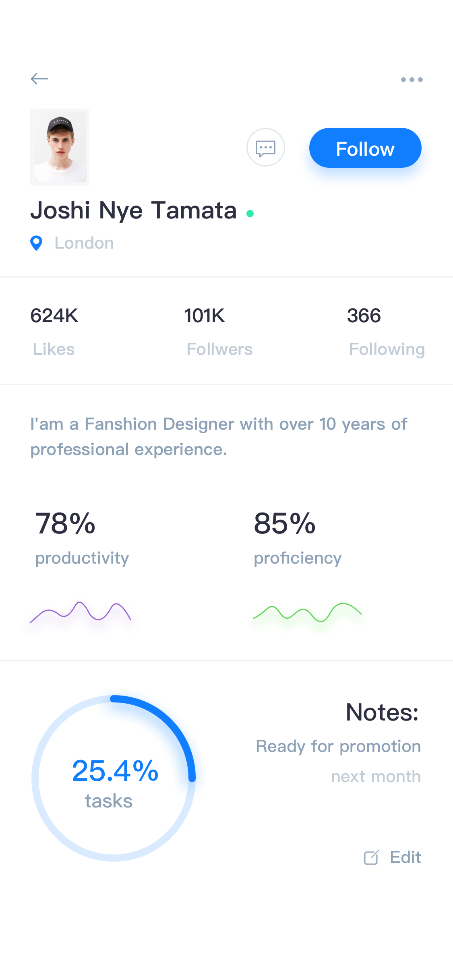Tap the blue location pin icon
The height and width of the screenshot is (980, 453).
[36, 243]
